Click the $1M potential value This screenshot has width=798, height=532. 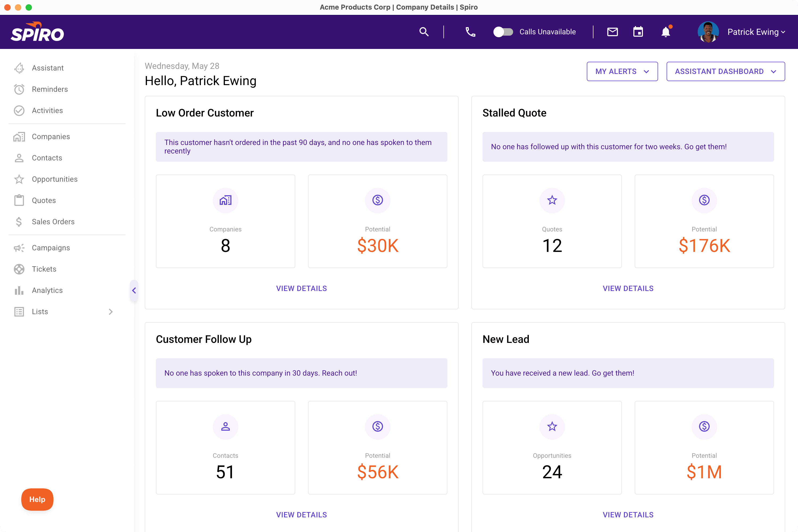tap(704, 472)
